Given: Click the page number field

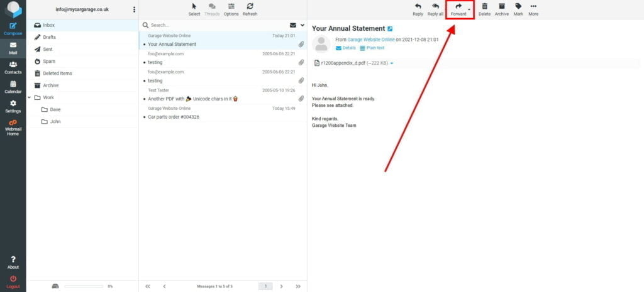Looking at the screenshot, I should [265, 286].
